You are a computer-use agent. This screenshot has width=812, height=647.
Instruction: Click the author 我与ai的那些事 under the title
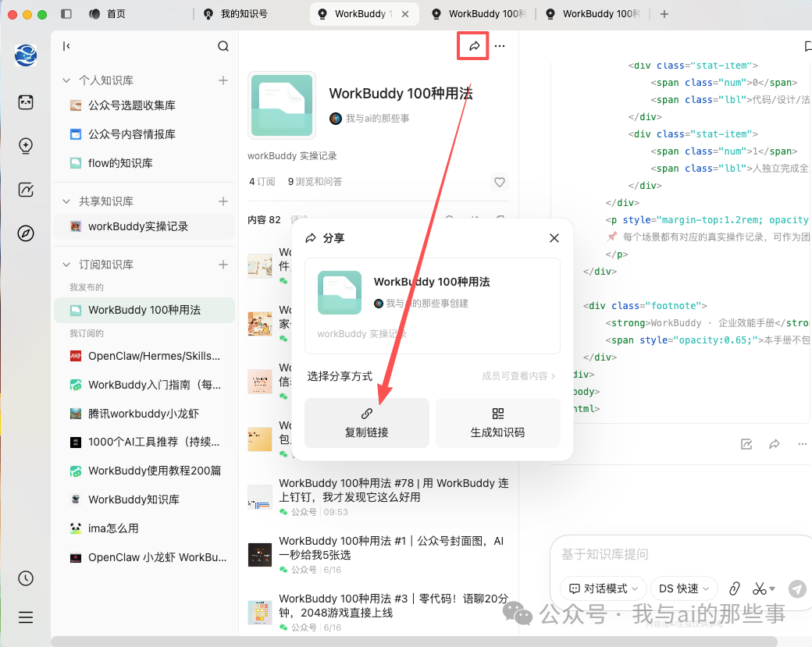pos(369,119)
